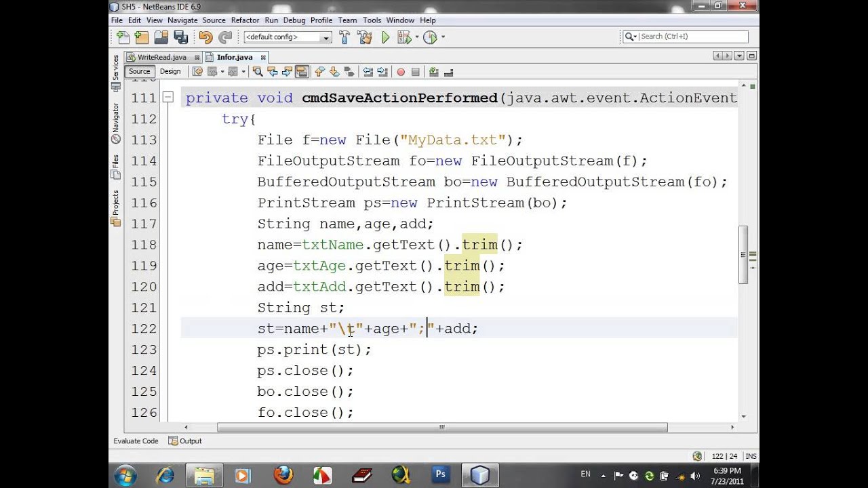Open the Edit menu
The image size is (868, 488).
click(x=135, y=20)
